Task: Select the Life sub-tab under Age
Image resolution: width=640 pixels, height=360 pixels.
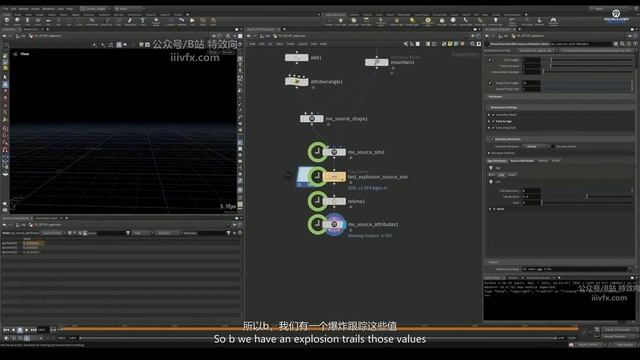Action: (501, 175)
